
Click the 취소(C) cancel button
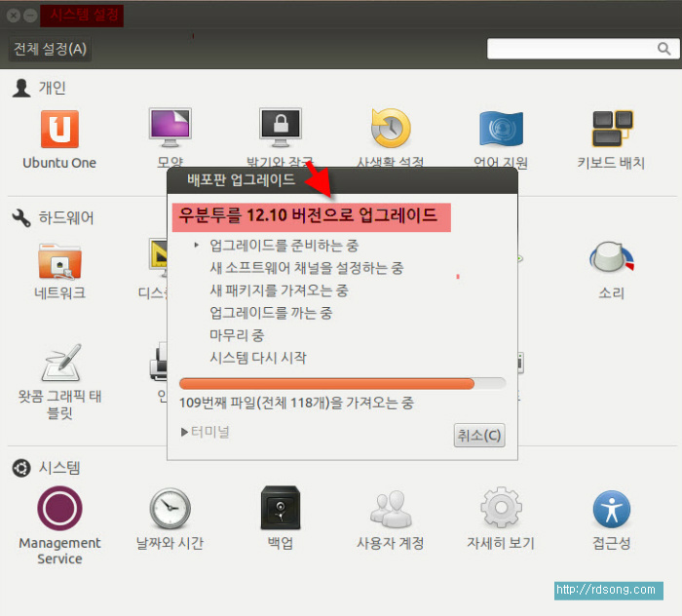[x=479, y=435]
